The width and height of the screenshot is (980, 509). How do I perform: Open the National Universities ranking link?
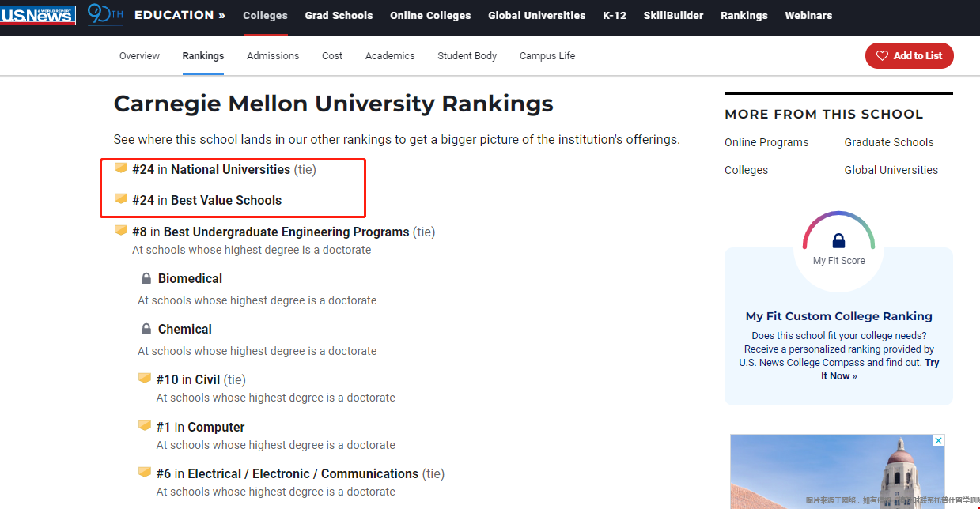coord(230,169)
